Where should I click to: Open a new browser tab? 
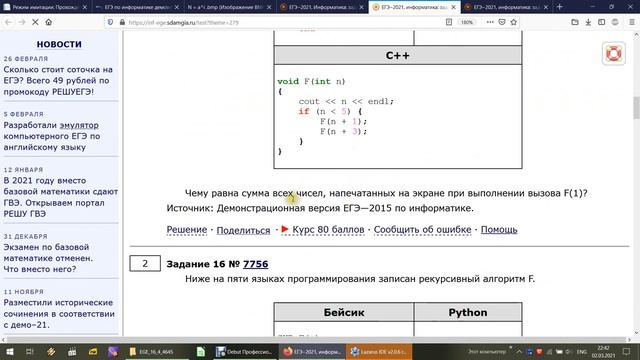coord(560,7)
